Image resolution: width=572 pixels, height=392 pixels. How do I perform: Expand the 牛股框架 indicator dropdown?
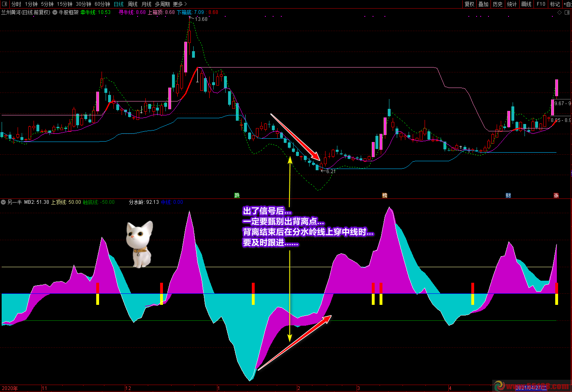click(55, 12)
